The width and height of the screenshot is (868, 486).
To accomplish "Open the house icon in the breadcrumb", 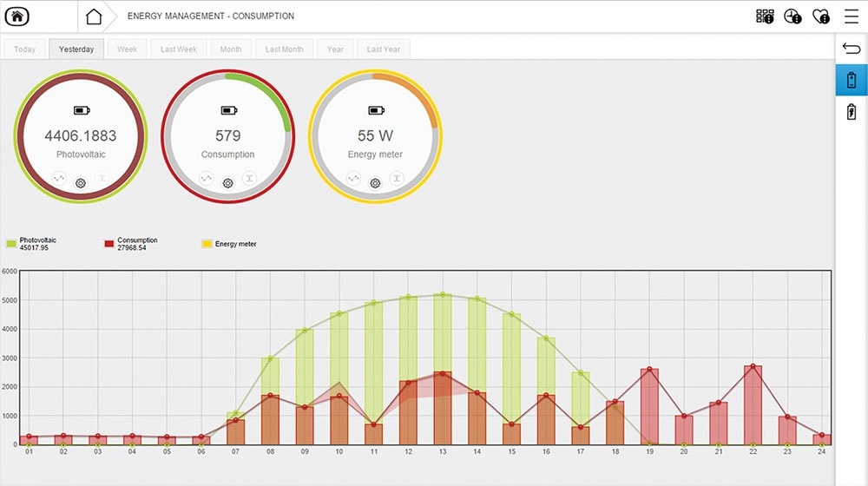I will [94, 16].
